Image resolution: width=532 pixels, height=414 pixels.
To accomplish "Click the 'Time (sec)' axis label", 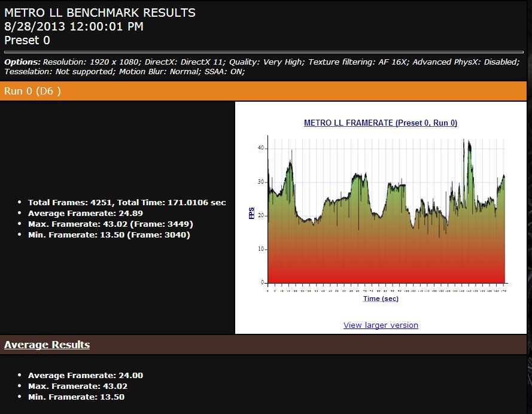I will pyautogui.click(x=381, y=299).
